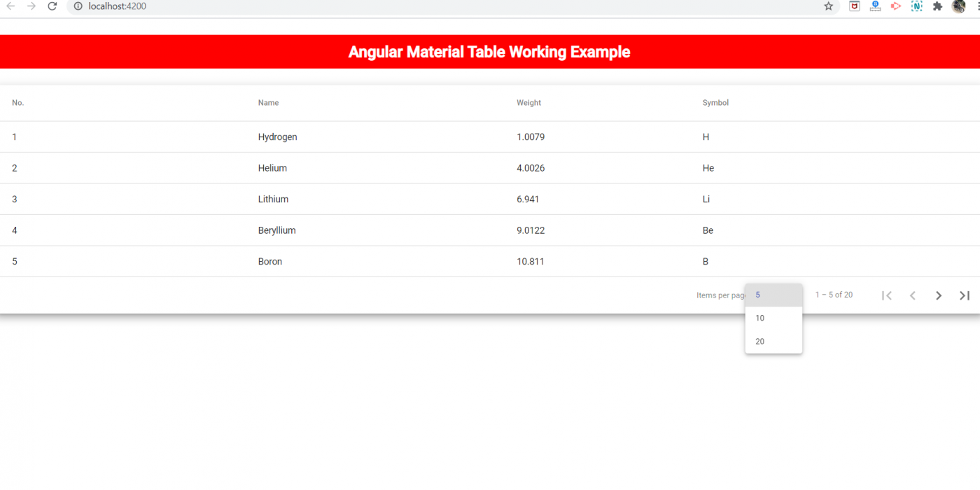The width and height of the screenshot is (980, 490).
Task: Jump to the last page of results
Action: [x=964, y=295]
